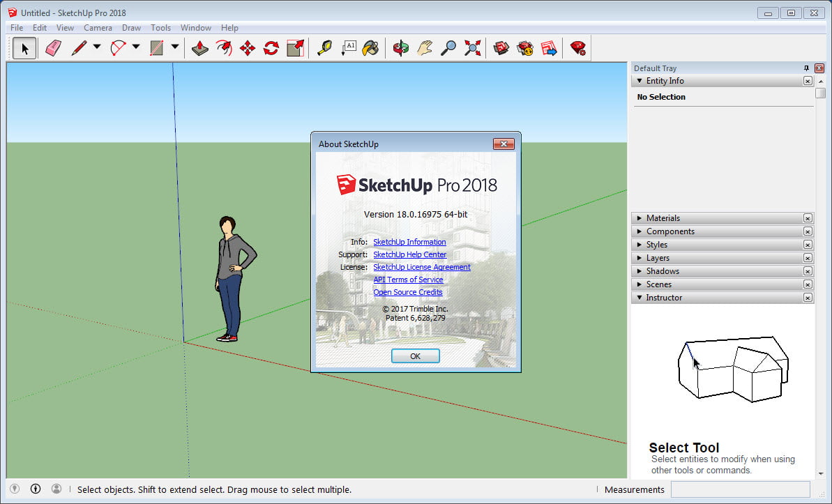
Task: Send model to LayOut
Action: [x=549, y=48]
